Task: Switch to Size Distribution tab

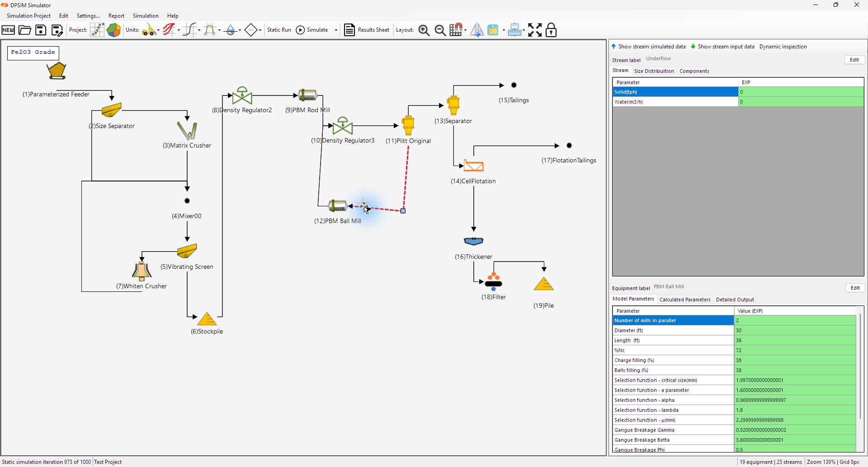Action: coord(654,71)
